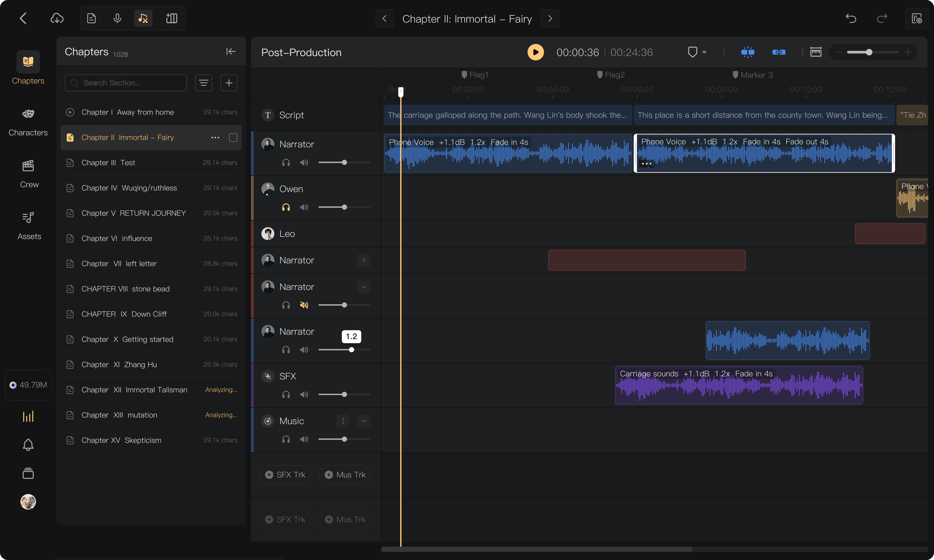Viewport: 934px width, 560px height.
Task: Go to the next chapter arrow
Action: (550, 18)
